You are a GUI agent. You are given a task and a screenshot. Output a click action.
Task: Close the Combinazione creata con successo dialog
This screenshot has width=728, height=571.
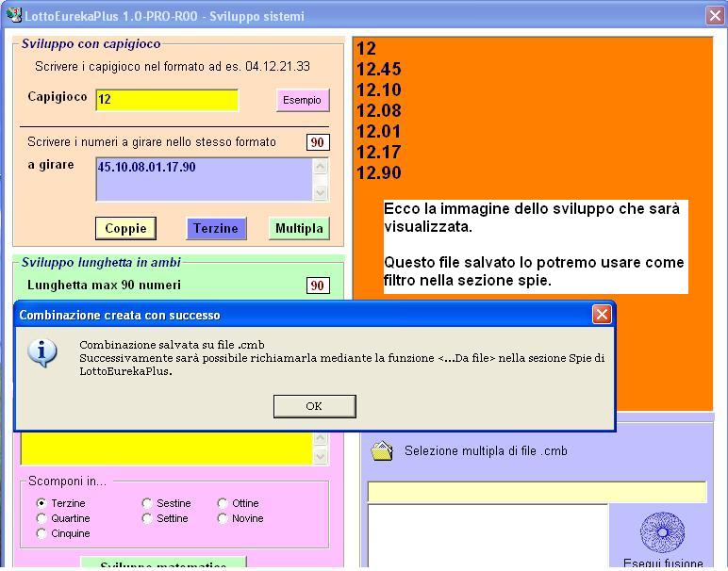point(602,315)
